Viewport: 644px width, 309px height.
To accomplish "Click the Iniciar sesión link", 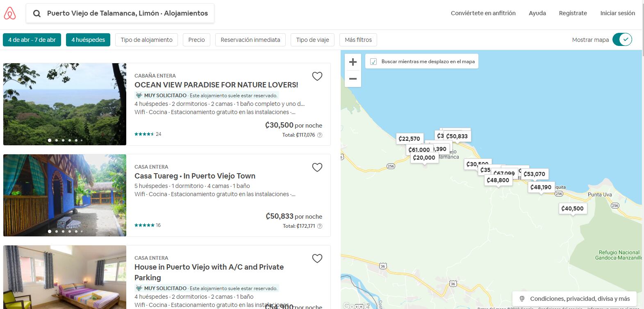I will coord(617,13).
